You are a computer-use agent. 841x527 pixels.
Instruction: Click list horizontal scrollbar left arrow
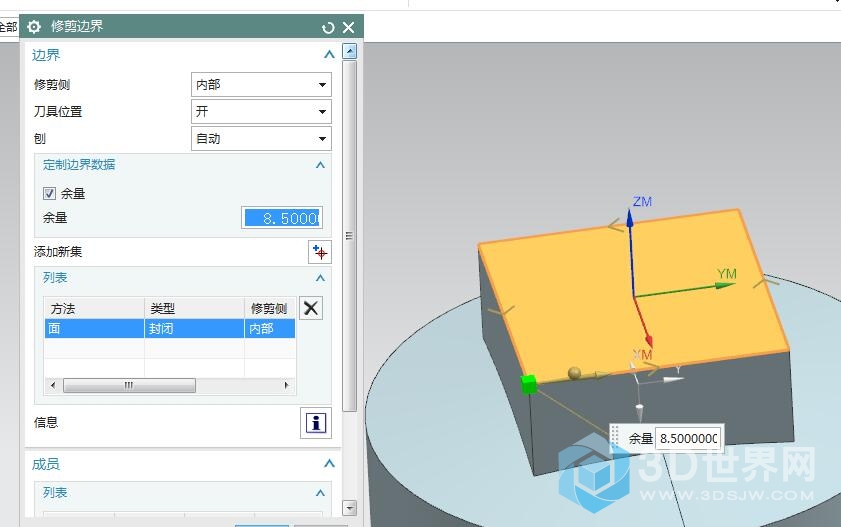coord(53,385)
